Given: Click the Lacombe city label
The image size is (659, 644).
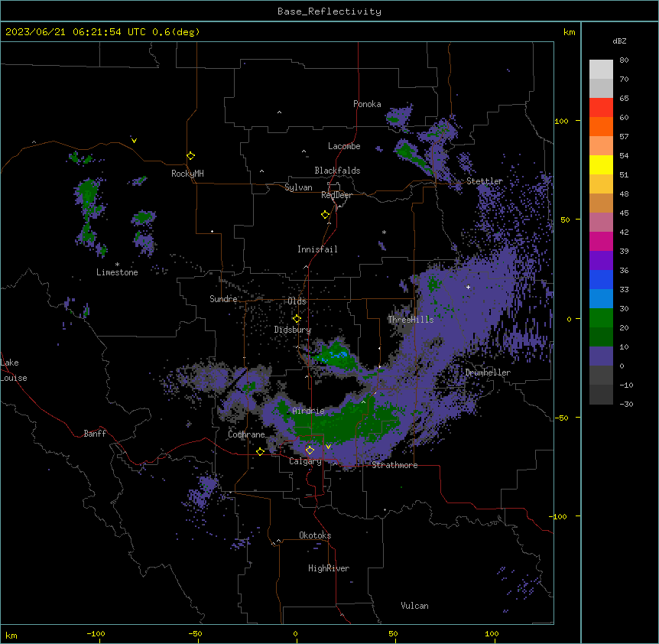Looking at the screenshot, I should tap(344, 146).
